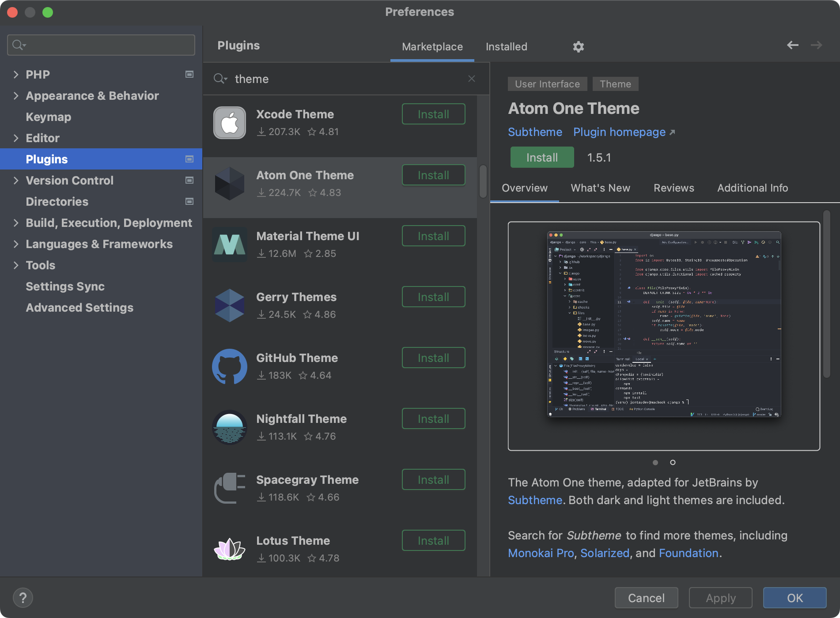Viewport: 840px width, 618px height.
Task: Click the Nightfall Theme icon
Action: [x=229, y=427]
